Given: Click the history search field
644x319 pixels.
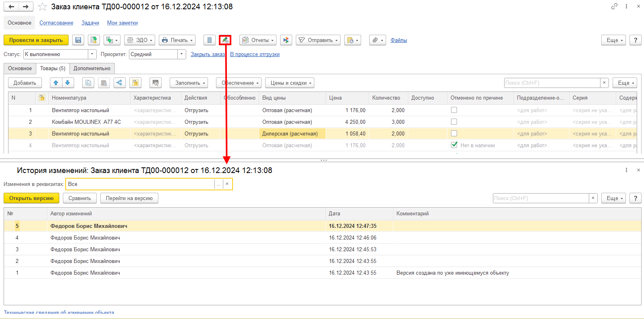Looking at the screenshot, I should (541, 198).
